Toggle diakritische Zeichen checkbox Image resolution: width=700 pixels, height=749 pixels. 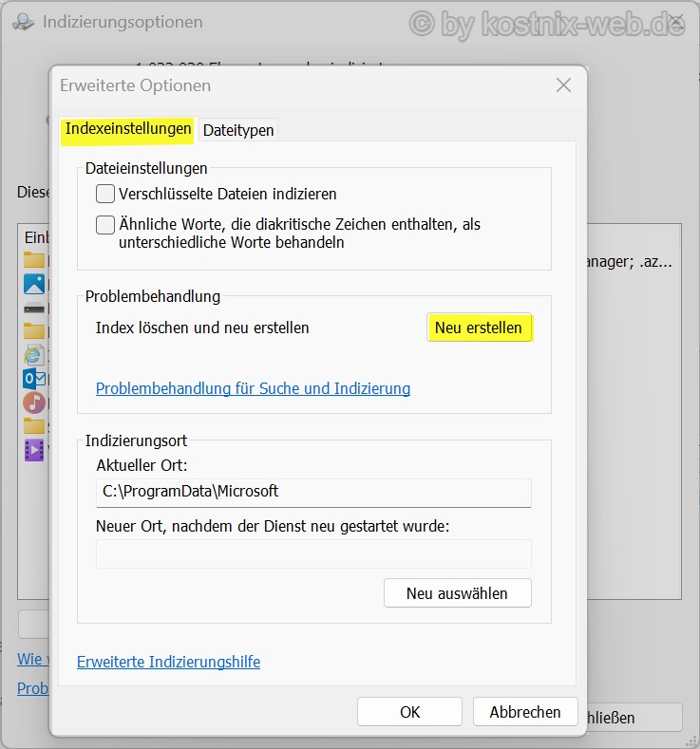click(x=105, y=224)
